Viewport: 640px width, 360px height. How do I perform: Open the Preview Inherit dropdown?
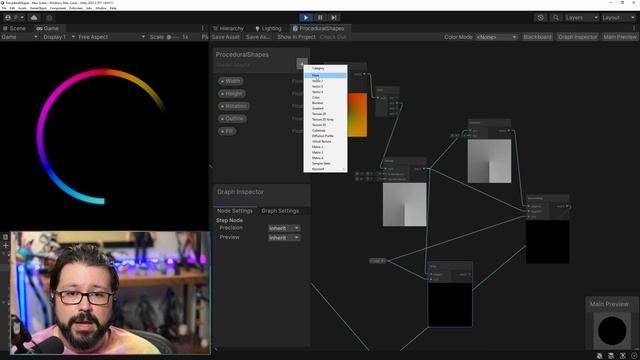coord(284,238)
